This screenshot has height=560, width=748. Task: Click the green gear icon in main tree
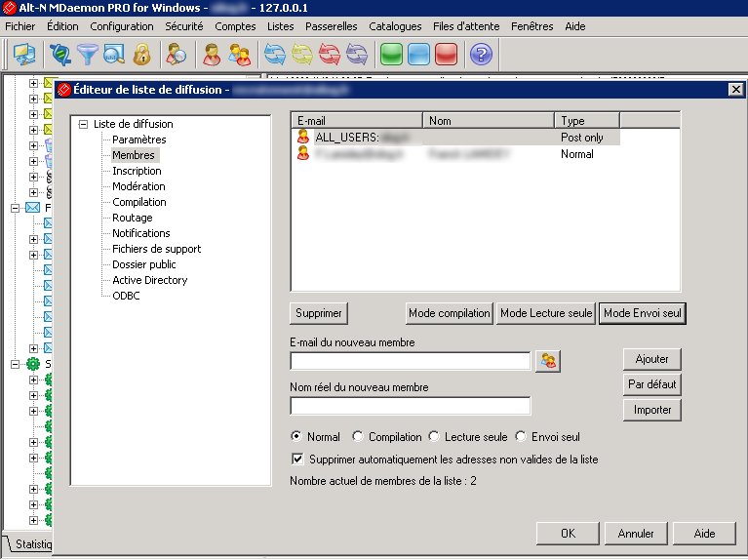(x=32, y=364)
